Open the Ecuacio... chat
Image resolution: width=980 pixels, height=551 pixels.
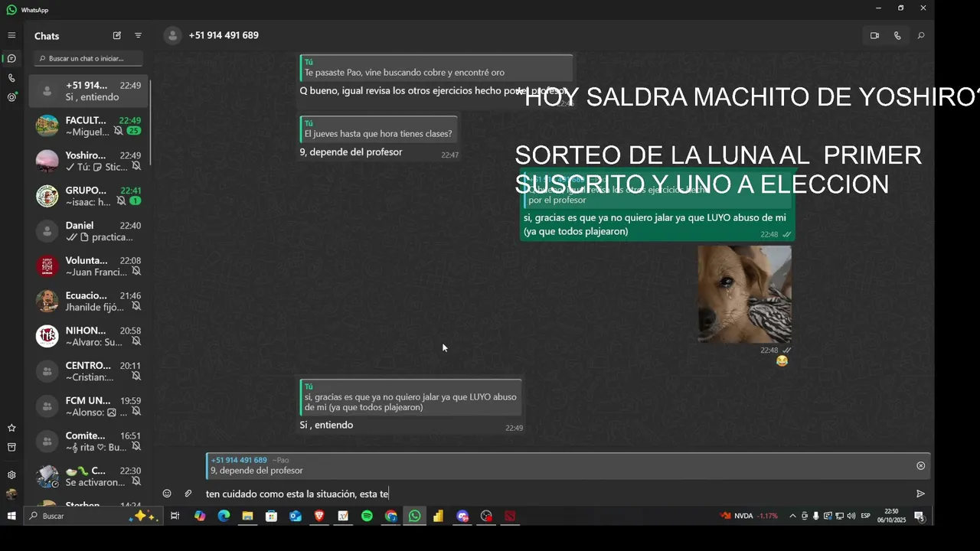tap(90, 301)
